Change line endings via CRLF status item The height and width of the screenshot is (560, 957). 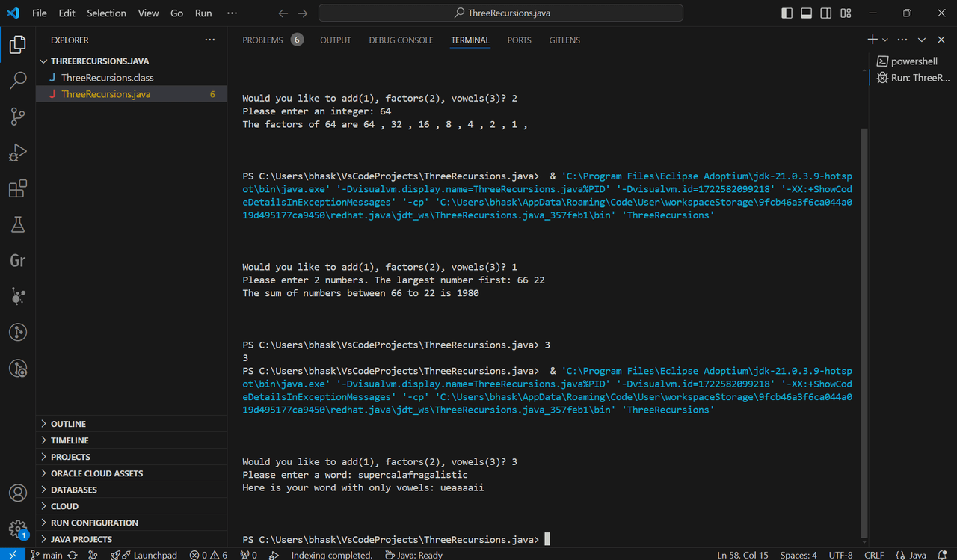coord(874,555)
